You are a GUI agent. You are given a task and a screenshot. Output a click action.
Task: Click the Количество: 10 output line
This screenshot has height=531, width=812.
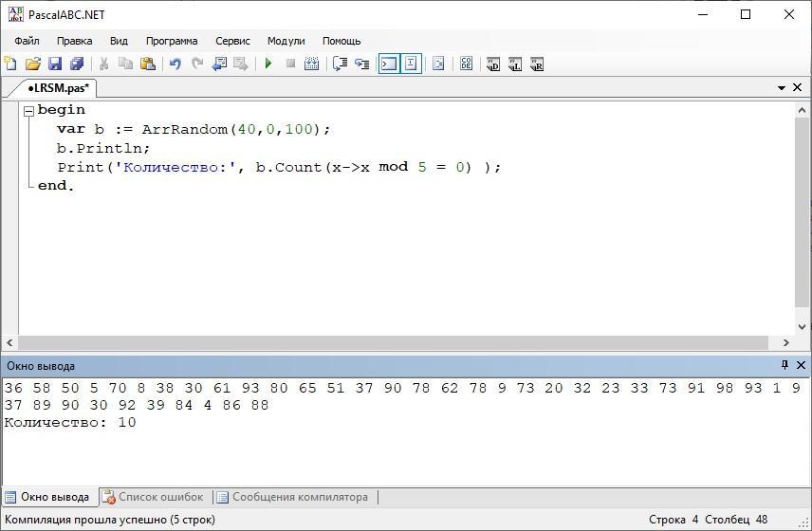point(70,422)
